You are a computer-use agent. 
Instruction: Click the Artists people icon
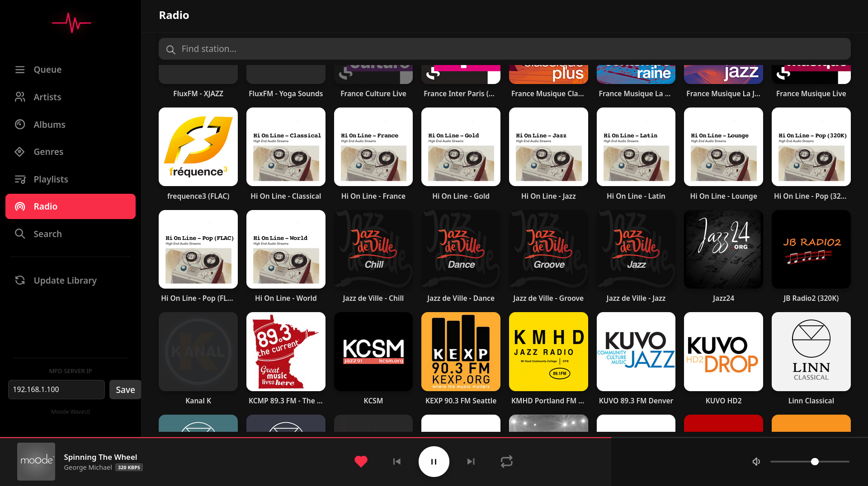tap(20, 97)
